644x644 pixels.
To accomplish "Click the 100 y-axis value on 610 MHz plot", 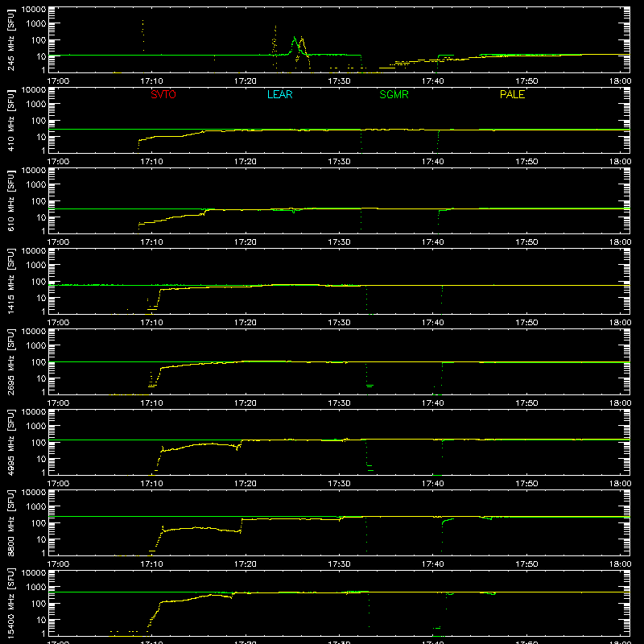I will [39, 201].
